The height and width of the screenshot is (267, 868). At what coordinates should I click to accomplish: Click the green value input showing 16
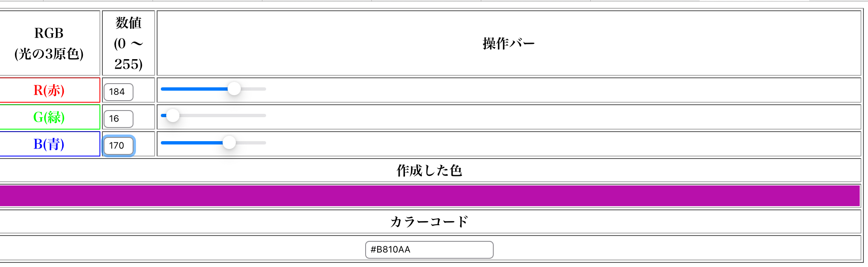point(118,119)
